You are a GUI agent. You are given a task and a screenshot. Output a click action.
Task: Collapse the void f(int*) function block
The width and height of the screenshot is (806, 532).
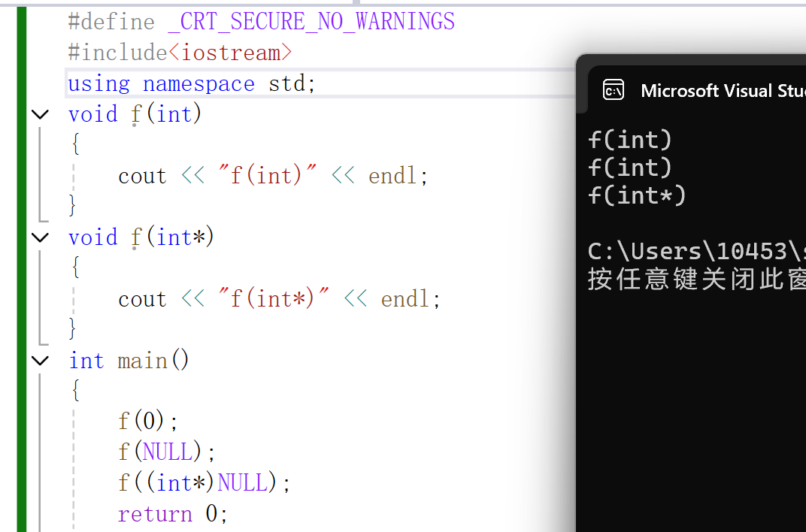pos(40,237)
